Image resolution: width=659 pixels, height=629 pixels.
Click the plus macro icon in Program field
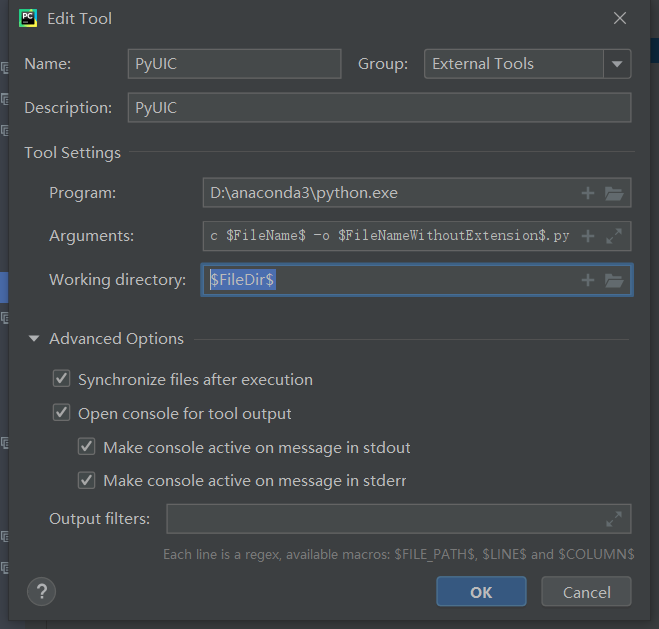click(x=588, y=193)
